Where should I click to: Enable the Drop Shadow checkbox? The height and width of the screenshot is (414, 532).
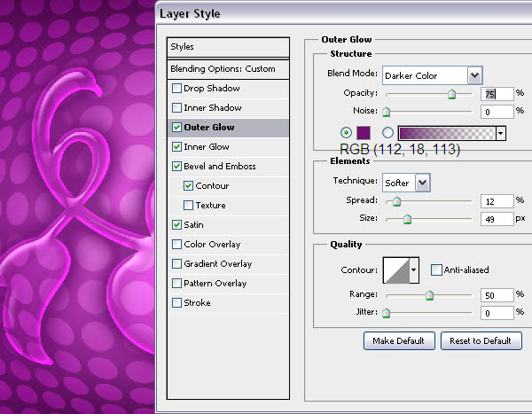point(177,89)
